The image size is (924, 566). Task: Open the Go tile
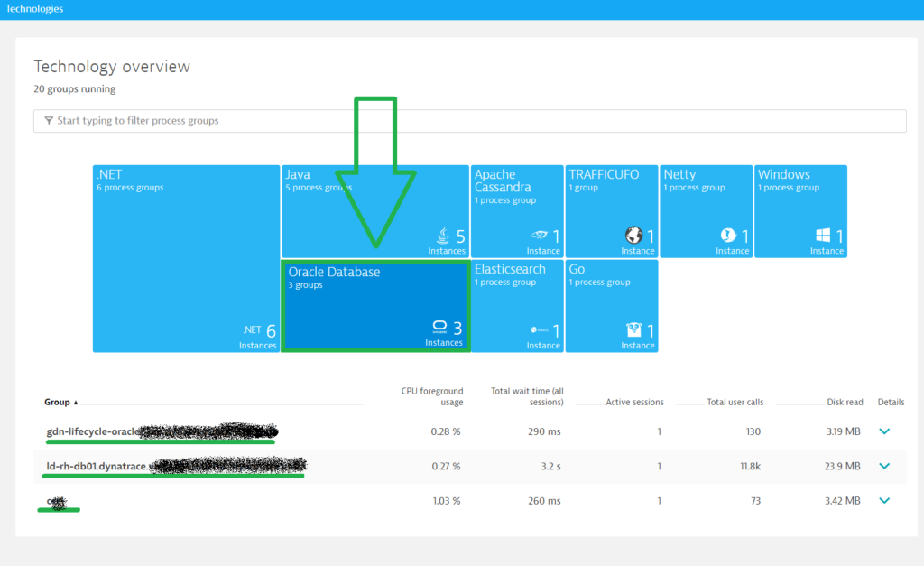tap(612, 306)
